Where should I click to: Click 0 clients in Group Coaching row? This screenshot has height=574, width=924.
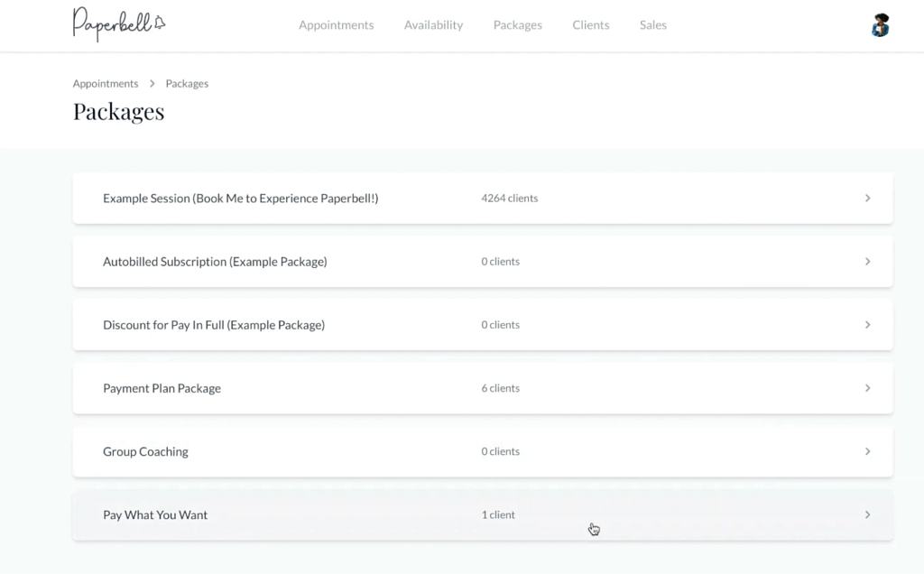[500, 451]
